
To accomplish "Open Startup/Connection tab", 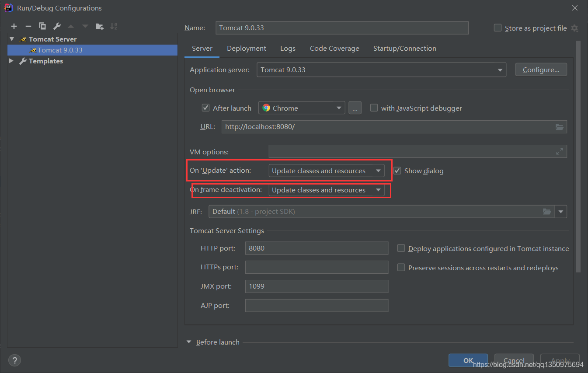I will click(x=404, y=49).
